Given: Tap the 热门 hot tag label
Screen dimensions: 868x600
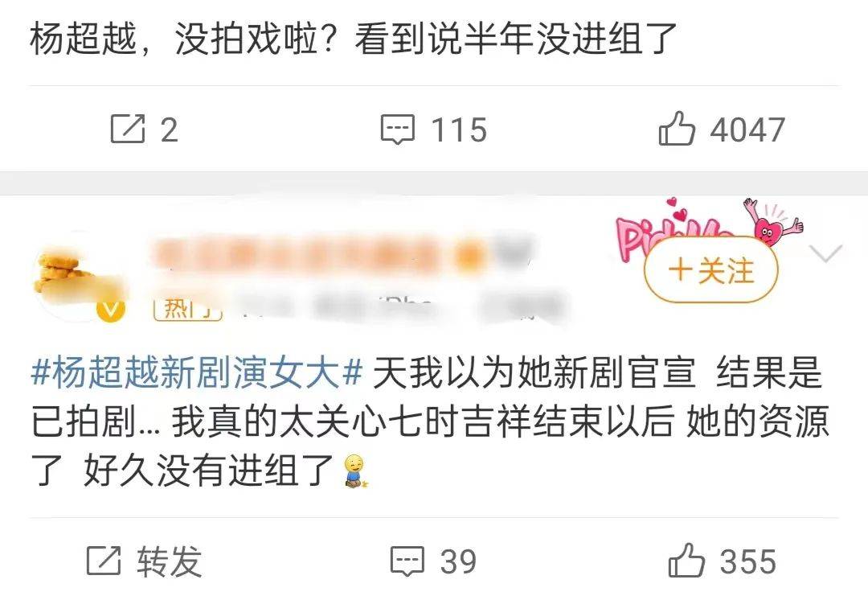Looking at the screenshot, I should tap(187, 308).
